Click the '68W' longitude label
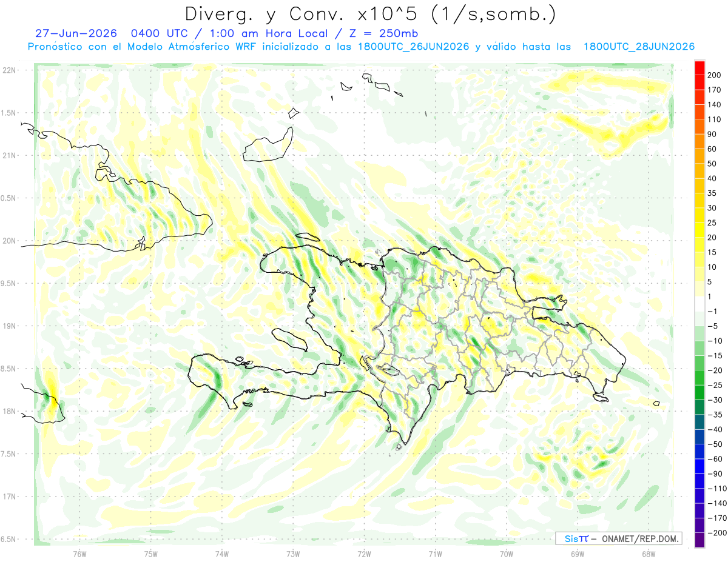The width and height of the screenshot is (728, 562). pyautogui.click(x=649, y=554)
